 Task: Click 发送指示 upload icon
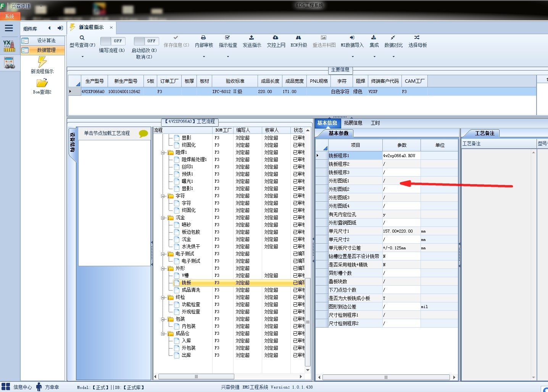251,38
